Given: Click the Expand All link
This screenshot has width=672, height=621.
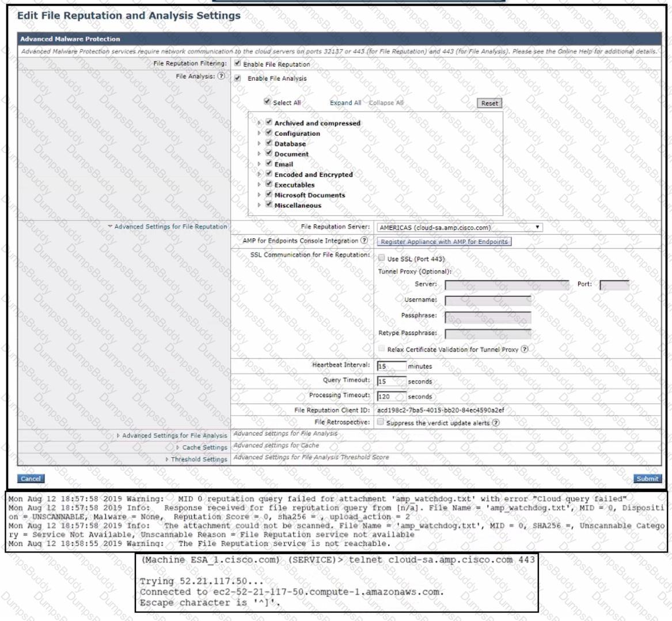Looking at the screenshot, I should (346, 103).
